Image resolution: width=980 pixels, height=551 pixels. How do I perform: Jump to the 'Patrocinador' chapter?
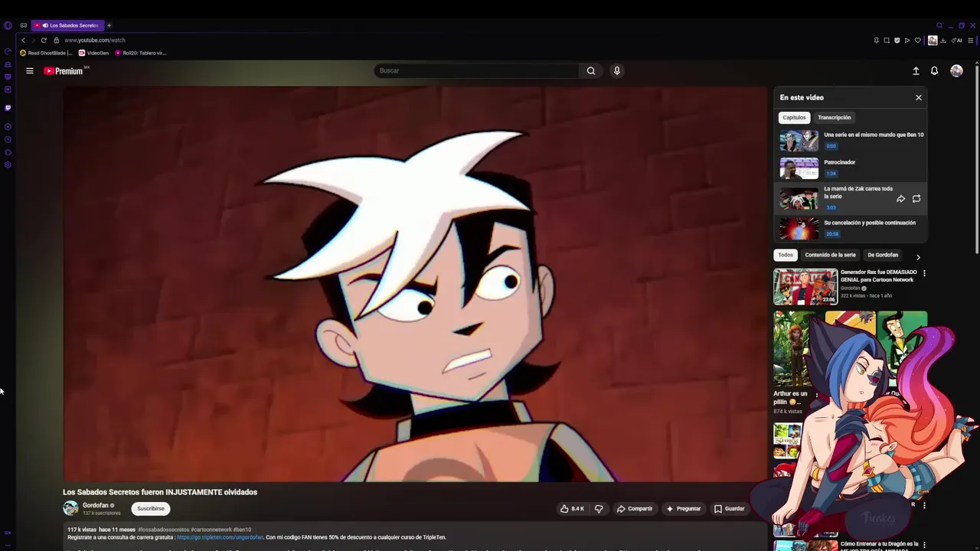tap(851, 168)
